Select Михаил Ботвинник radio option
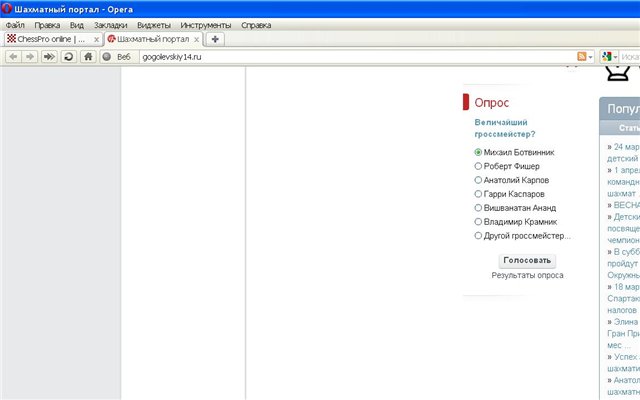The height and width of the screenshot is (400, 640). click(479, 152)
